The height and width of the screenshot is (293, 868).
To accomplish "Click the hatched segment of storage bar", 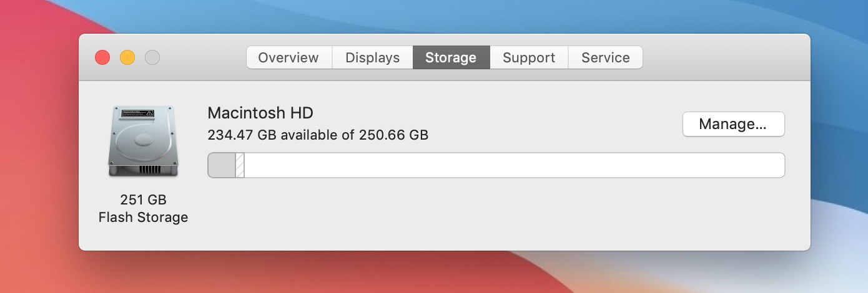I will pos(240,165).
